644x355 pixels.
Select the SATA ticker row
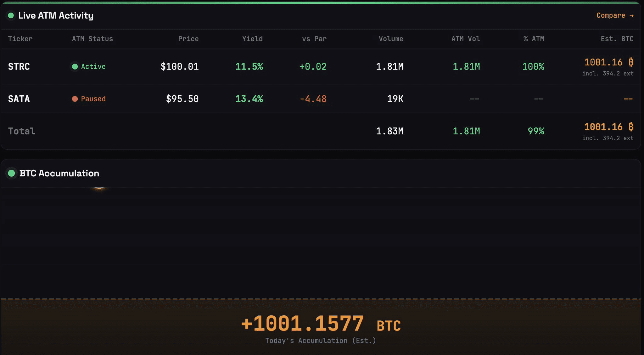point(19,99)
